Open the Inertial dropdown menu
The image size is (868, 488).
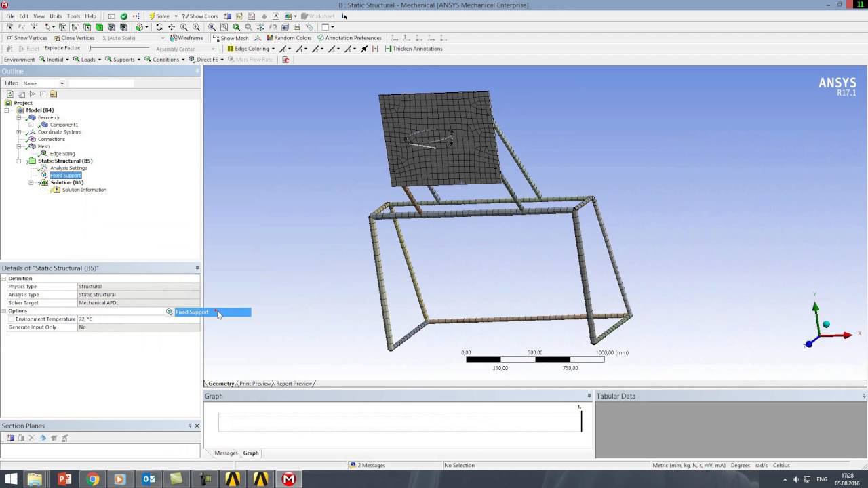(x=54, y=60)
